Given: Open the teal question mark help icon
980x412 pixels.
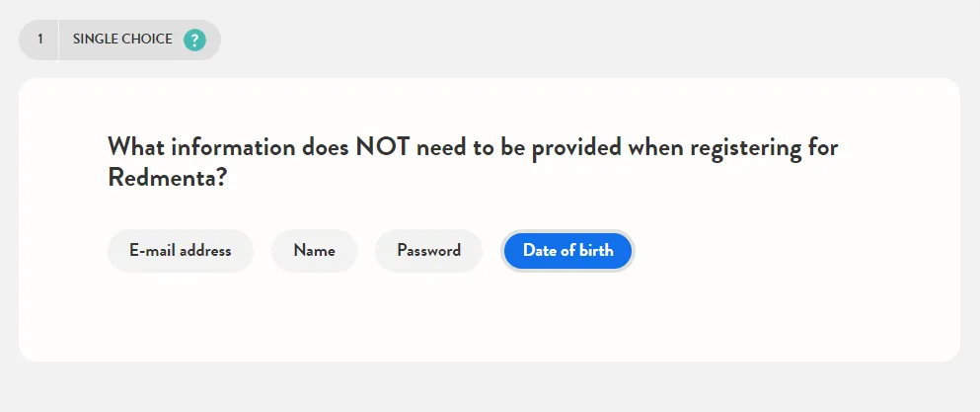Looking at the screenshot, I should pyautogui.click(x=194, y=41).
